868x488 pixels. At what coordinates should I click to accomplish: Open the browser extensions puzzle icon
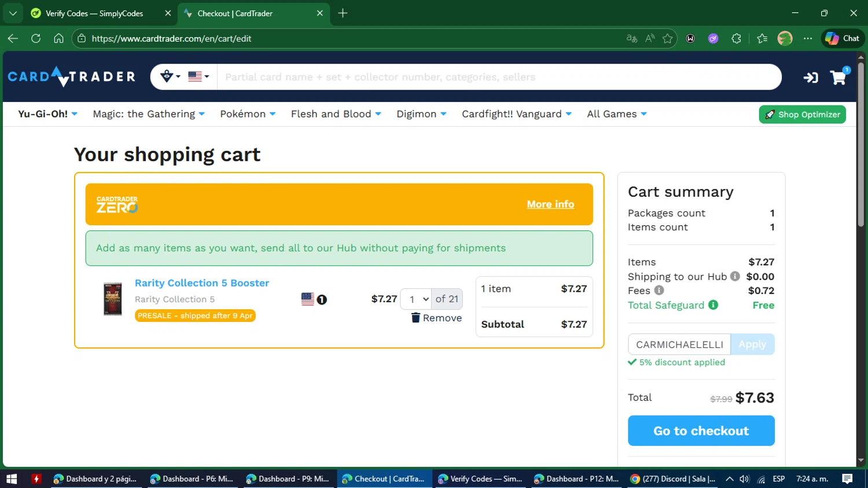pyautogui.click(x=736, y=38)
